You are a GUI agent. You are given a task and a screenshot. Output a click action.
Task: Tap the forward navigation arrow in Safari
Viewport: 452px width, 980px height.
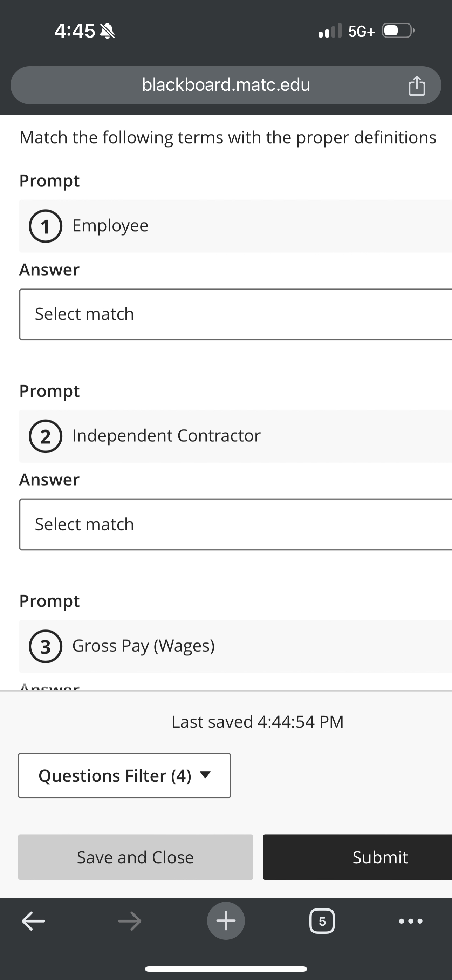pos(130,921)
